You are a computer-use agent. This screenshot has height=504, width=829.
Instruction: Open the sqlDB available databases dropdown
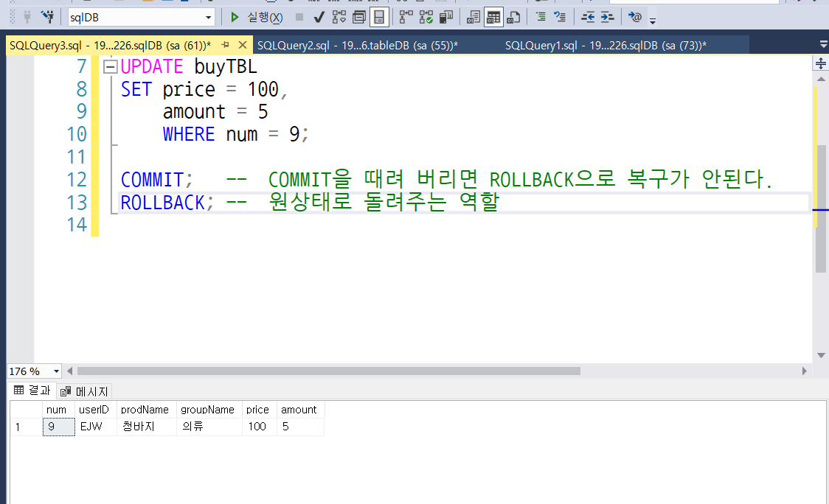coord(208,18)
